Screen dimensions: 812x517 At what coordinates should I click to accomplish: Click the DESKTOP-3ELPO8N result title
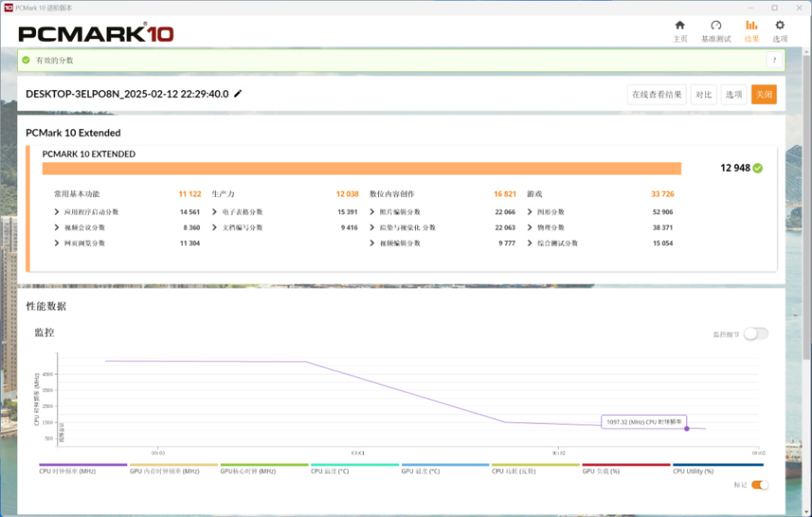(127, 94)
